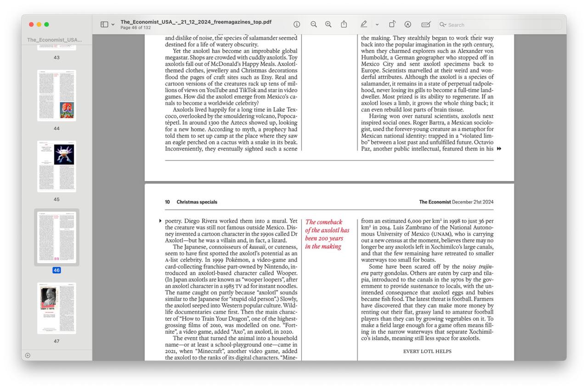This screenshot has width=588, height=389.
Task: Open the Share menu
Action: click(x=344, y=24)
